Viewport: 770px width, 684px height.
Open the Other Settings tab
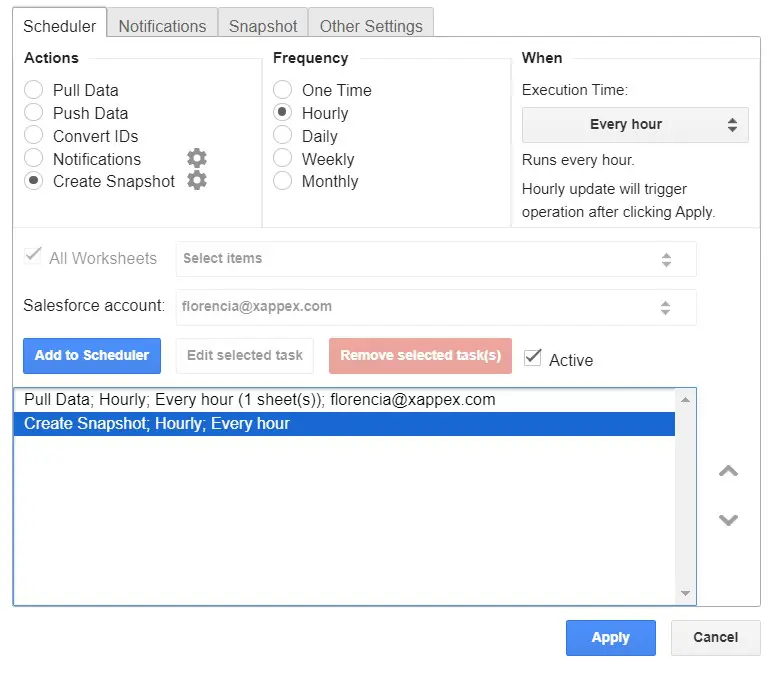[x=371, y=26]
